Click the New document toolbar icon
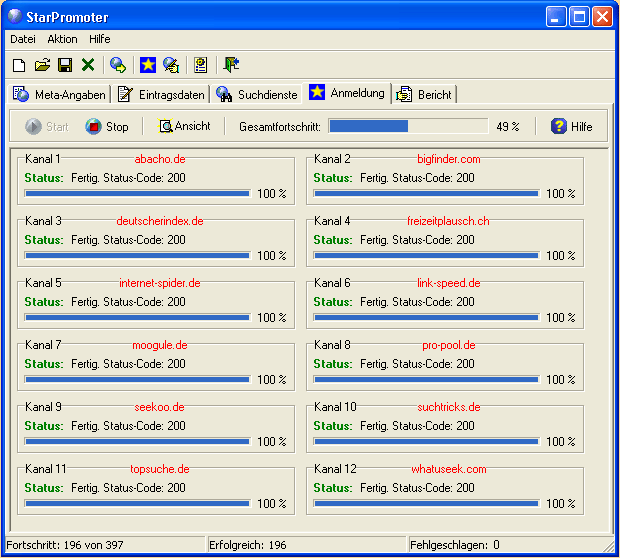 [19, 65]
